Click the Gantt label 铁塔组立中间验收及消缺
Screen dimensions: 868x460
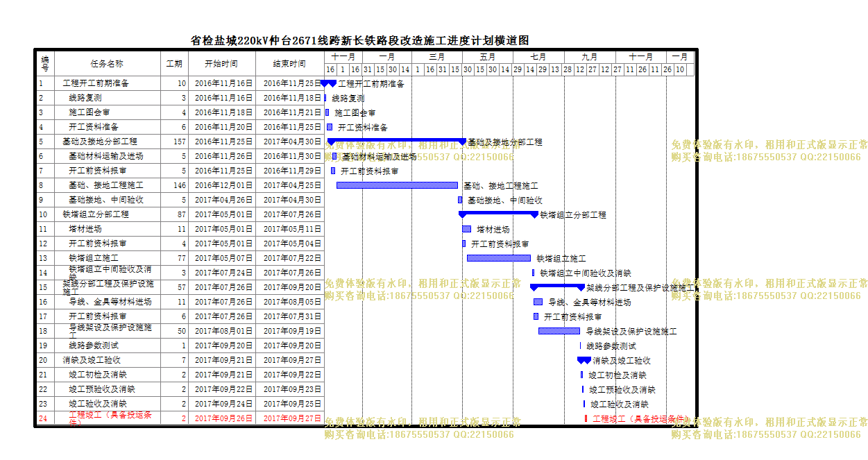586,273
